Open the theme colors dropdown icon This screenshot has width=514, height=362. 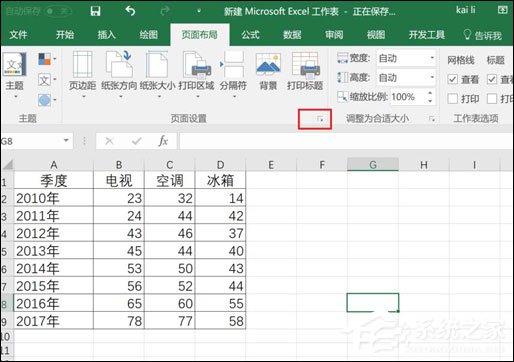[x=47, y=60]
